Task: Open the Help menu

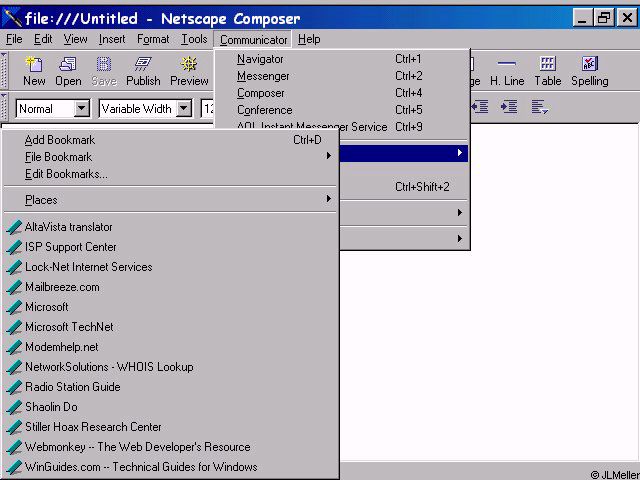Action: click(309, 39)
